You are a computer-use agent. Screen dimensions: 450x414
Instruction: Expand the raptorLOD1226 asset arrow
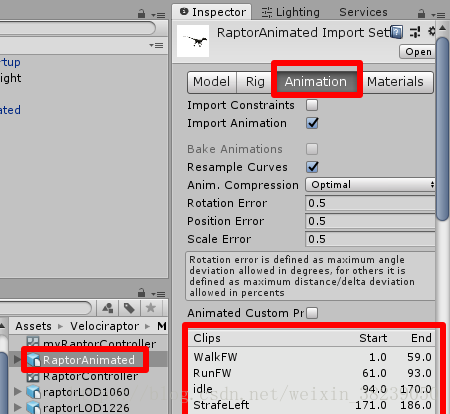coord(17,407)
